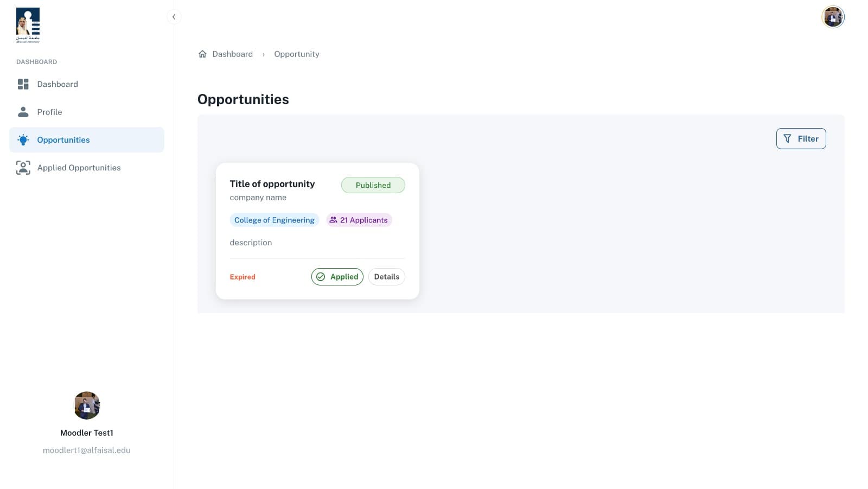
Task: Click the Applied Opportunities scan-person icon
Action: tap(23, 168)
